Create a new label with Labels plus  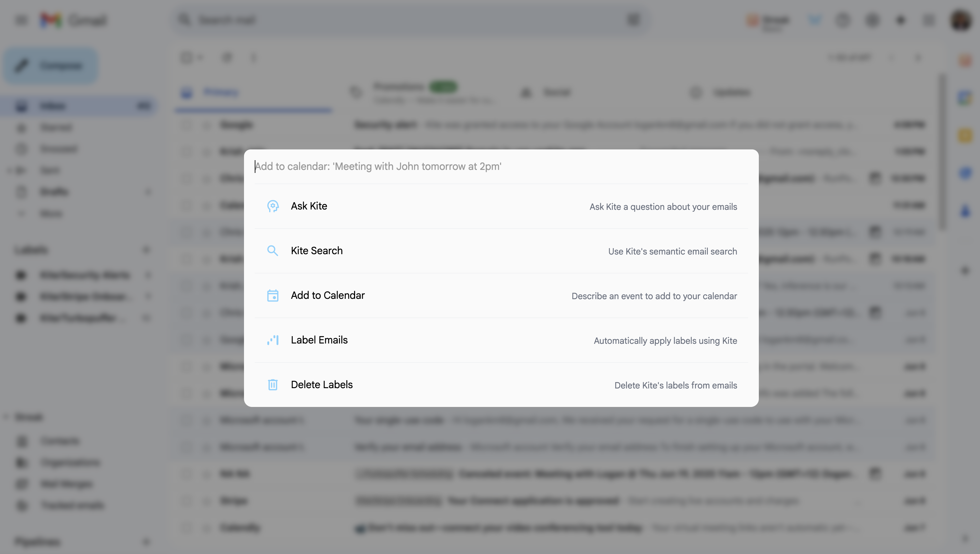tap(146, 250)
